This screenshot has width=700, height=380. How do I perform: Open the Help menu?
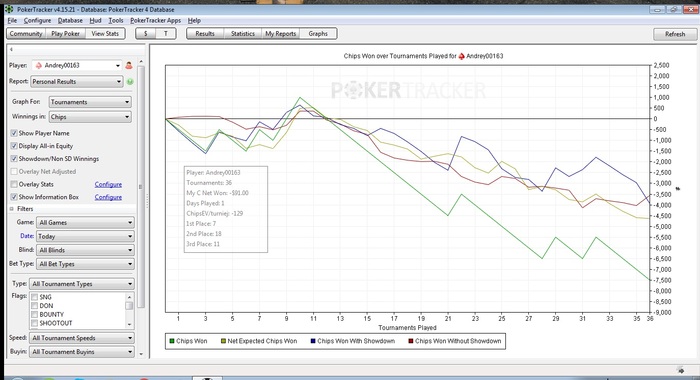click(x=194, y=21)
